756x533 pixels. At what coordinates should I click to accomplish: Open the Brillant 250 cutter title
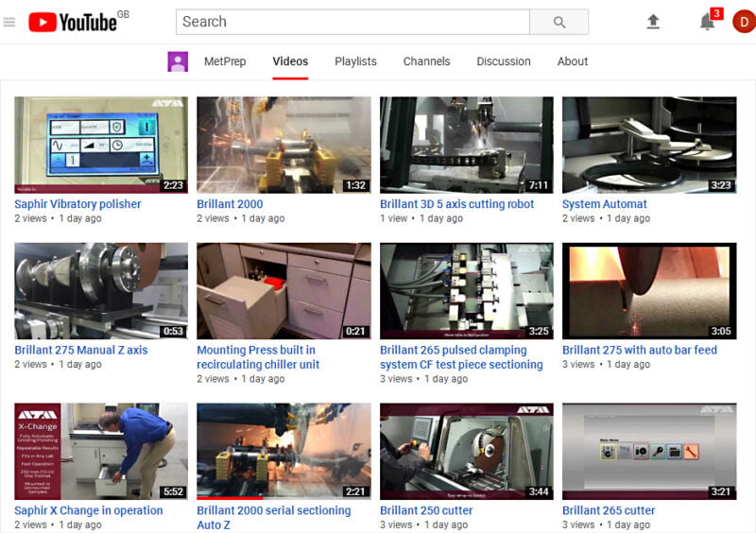click(426, 510)
